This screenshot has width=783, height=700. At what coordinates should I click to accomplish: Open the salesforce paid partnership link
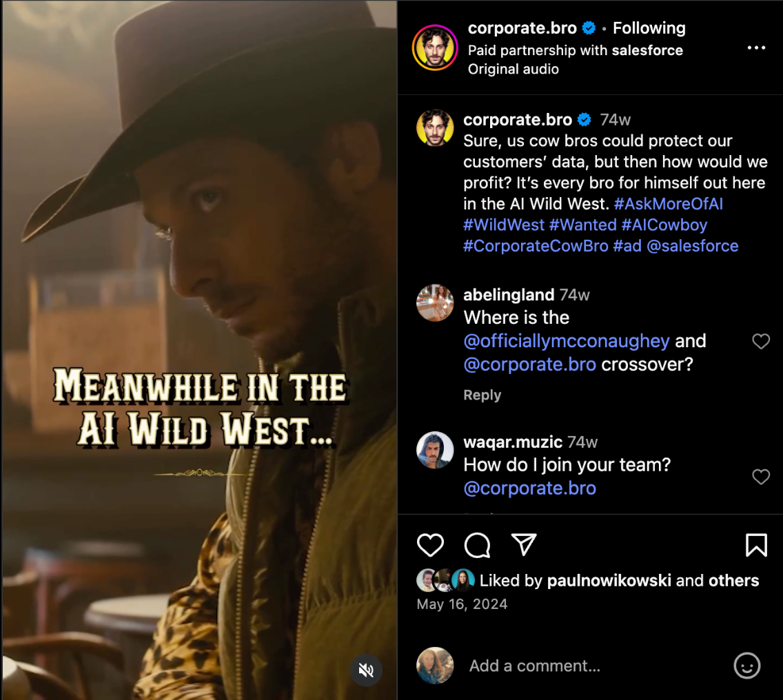click(647, 50)
